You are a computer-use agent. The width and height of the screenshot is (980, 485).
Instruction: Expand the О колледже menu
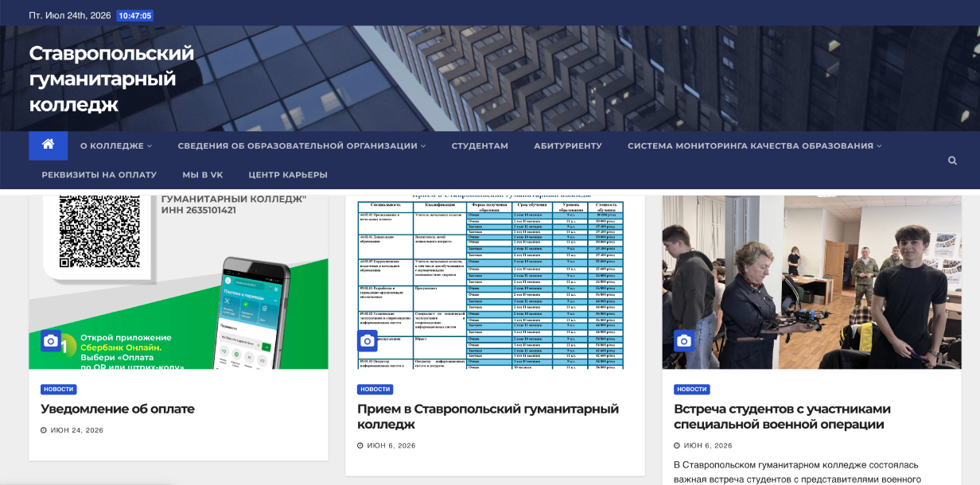[x=116, y=145]
